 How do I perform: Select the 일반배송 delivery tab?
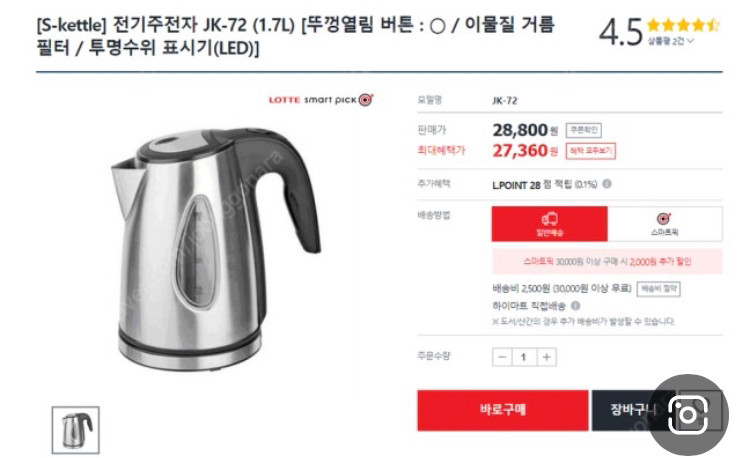[x=550, y=224]
